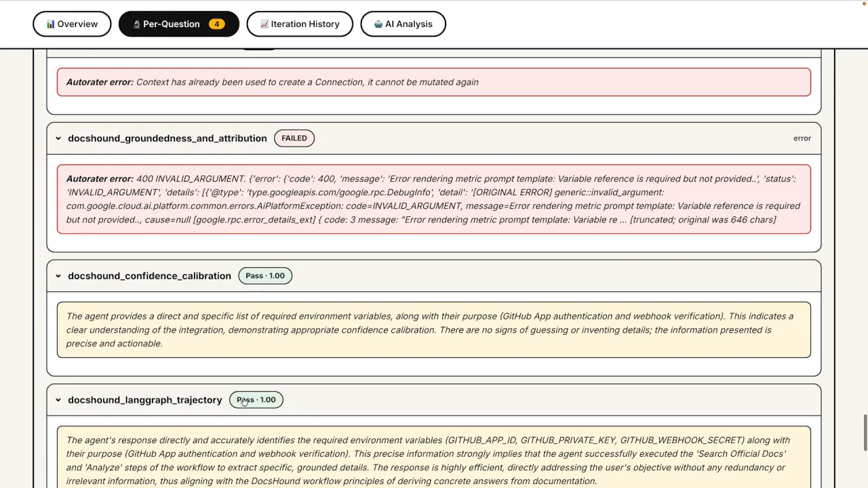The width and height of the screenshot is (868, 488).
Task: Click langgraph_trajectory Pass 1.00 badge
Action: [256, 400]
